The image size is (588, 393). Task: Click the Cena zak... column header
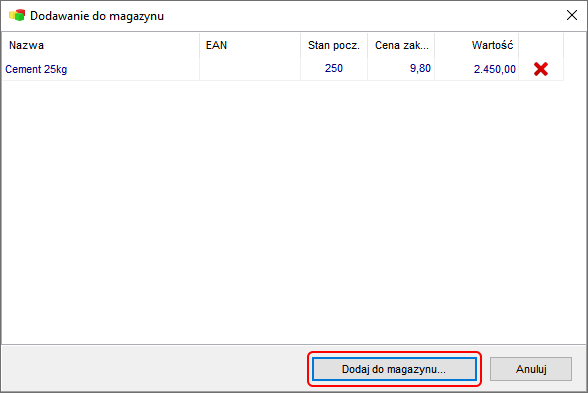401,45
